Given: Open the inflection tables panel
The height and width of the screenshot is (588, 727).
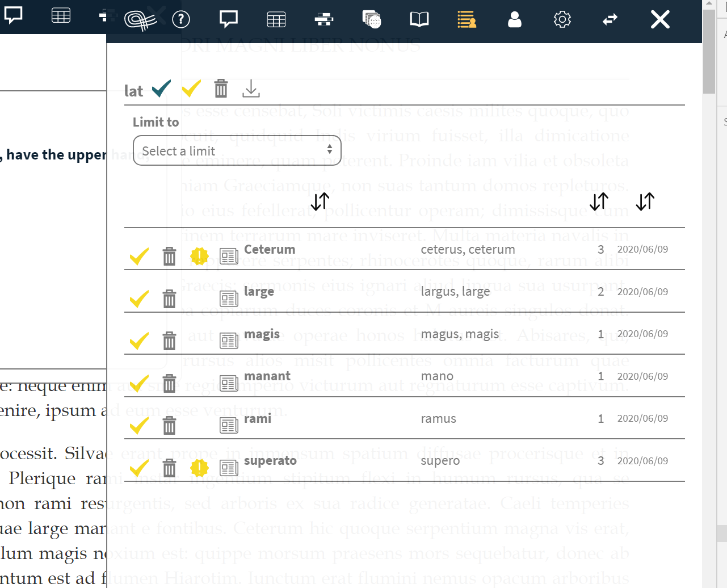Looking at the screenshot, I should 276,19.
